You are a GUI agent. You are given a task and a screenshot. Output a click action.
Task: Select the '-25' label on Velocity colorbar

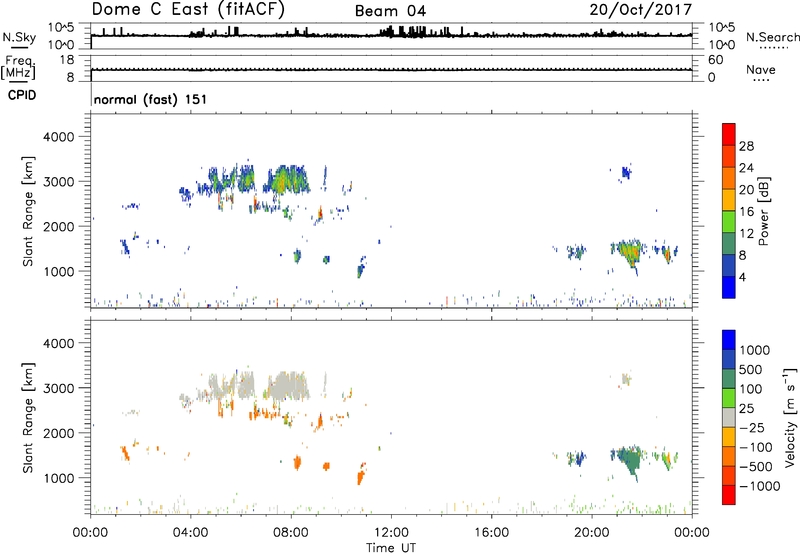coord(751,427)
